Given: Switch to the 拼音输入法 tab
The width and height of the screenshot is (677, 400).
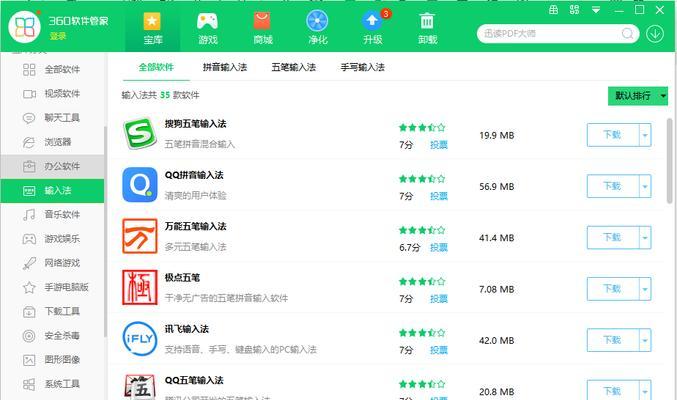Looking at the screenshot, I should [225, 67].
